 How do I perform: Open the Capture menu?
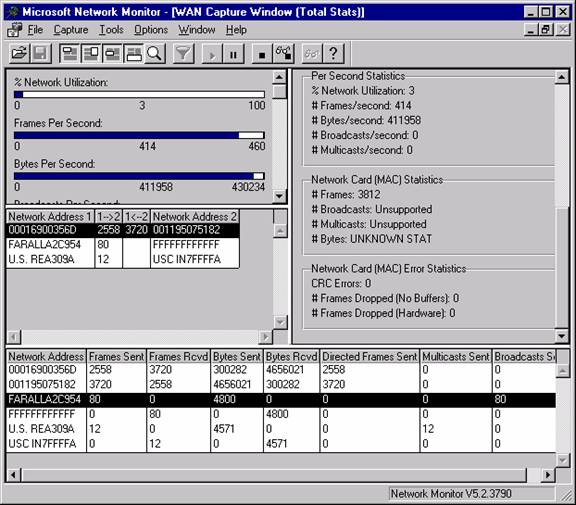coord(71,30)
